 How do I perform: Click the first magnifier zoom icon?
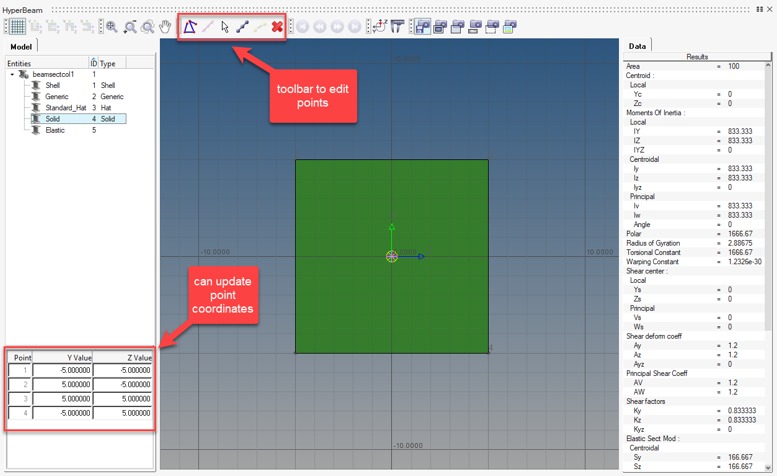pyautogui.click(x=112, y=27)
